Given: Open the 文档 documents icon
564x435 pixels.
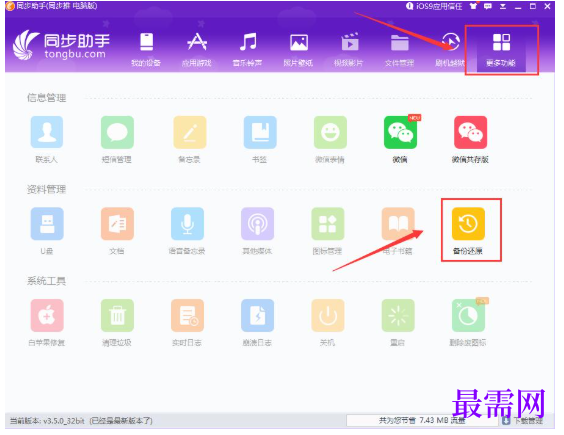Looking at the screenshot, I should pos(117,223).
